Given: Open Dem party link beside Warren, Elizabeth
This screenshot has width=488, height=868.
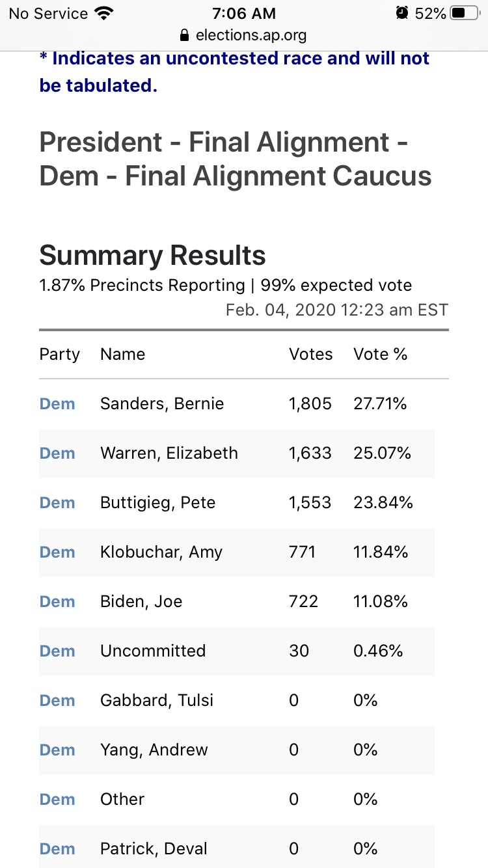Looking at the screenshot, I should click(x=57, y=454).
